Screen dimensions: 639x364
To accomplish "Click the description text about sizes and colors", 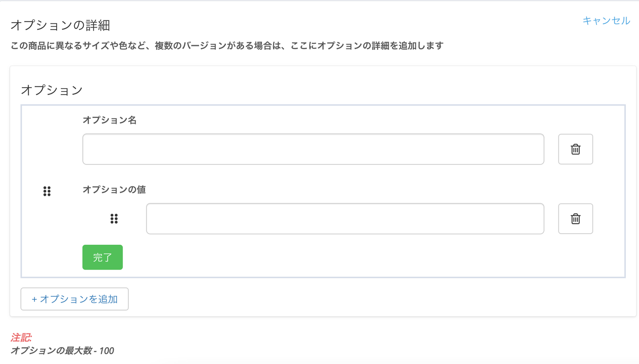I will [x=227, y=46].
